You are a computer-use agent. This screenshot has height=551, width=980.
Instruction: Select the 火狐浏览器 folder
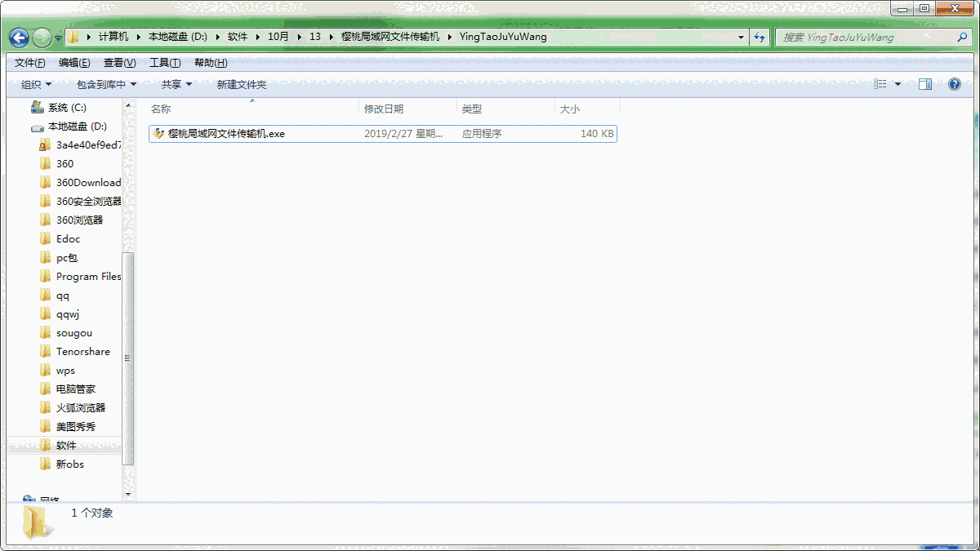pos(80,408)
